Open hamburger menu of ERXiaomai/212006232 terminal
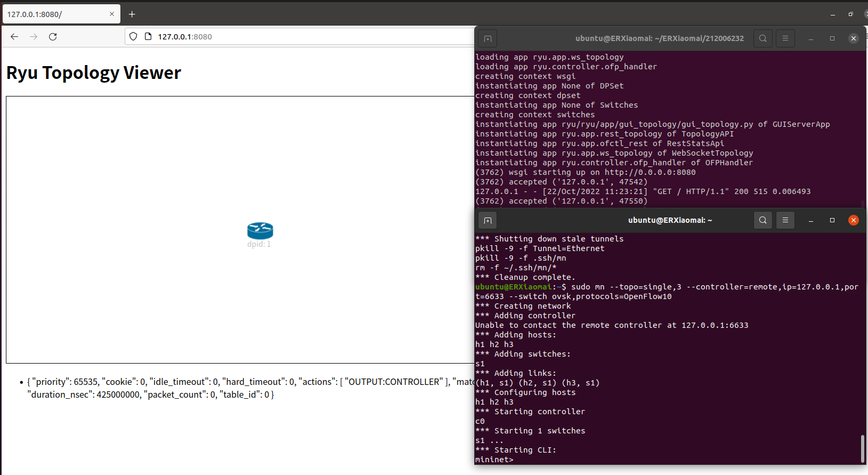Image resolution: width=868 pixels, height=475 pixels. (785, 38)
